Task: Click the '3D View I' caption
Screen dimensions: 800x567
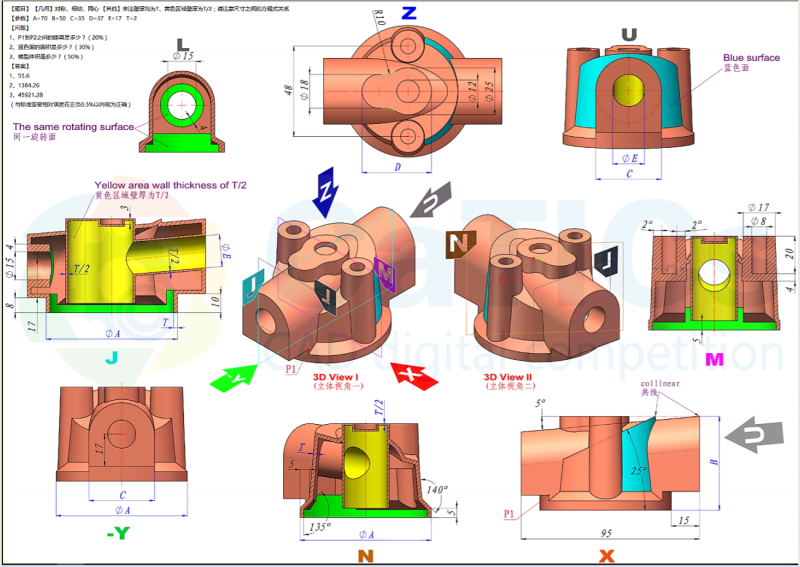Action: click(336, 377)
